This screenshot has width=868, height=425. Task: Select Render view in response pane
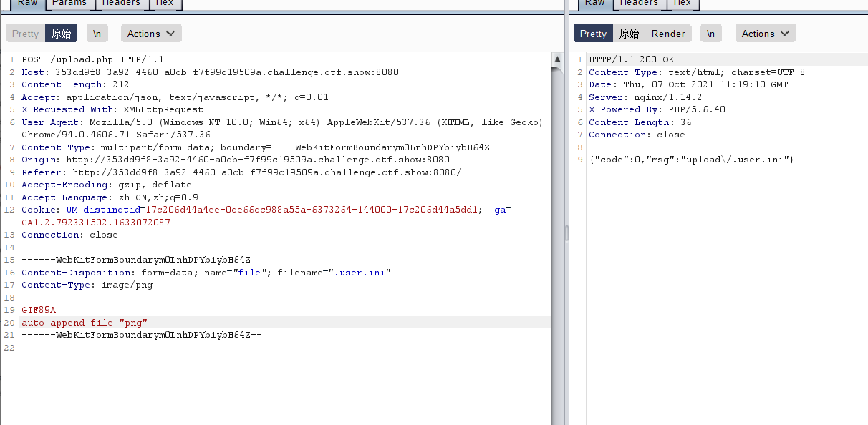pyautogui.click(x=668, y=34)
